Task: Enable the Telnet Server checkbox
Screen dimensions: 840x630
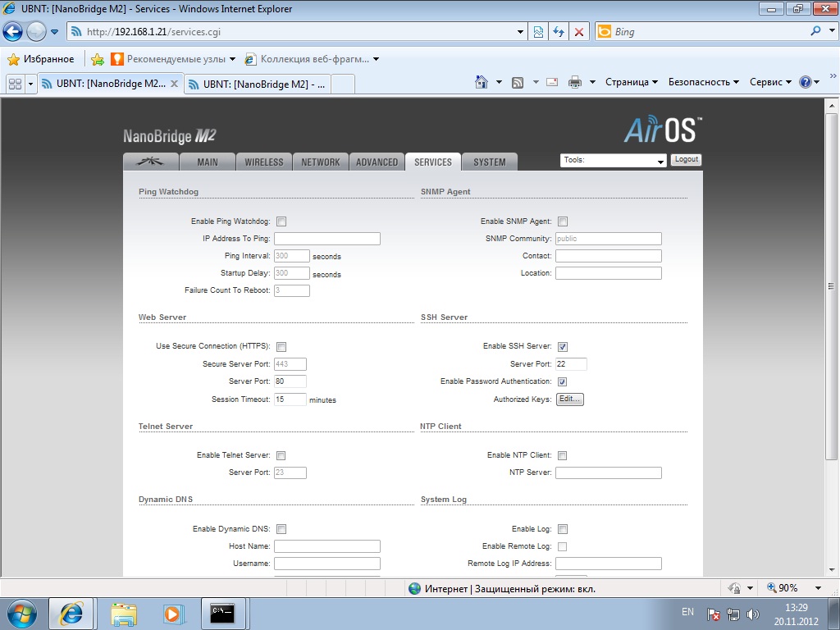Action: pyautogui.click(x=281, y=455)
